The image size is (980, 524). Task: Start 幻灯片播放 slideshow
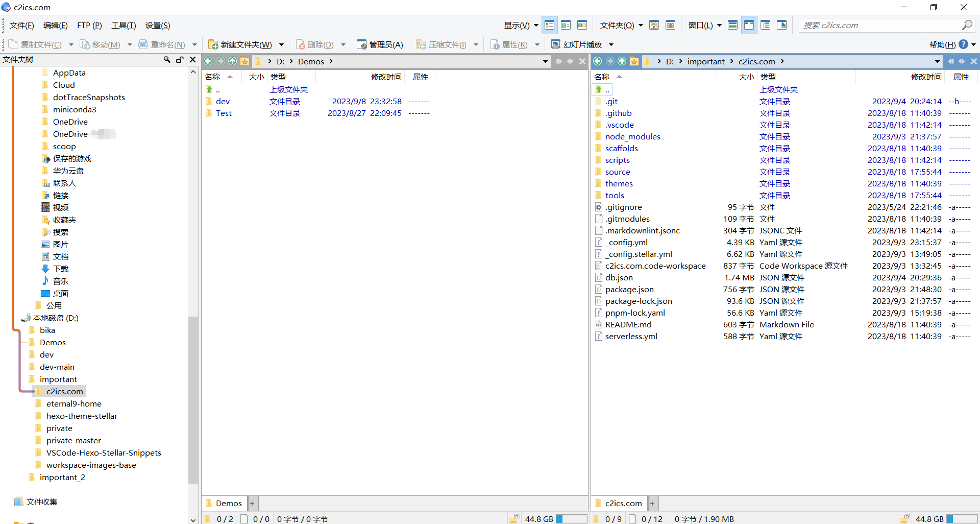[576, 44]
